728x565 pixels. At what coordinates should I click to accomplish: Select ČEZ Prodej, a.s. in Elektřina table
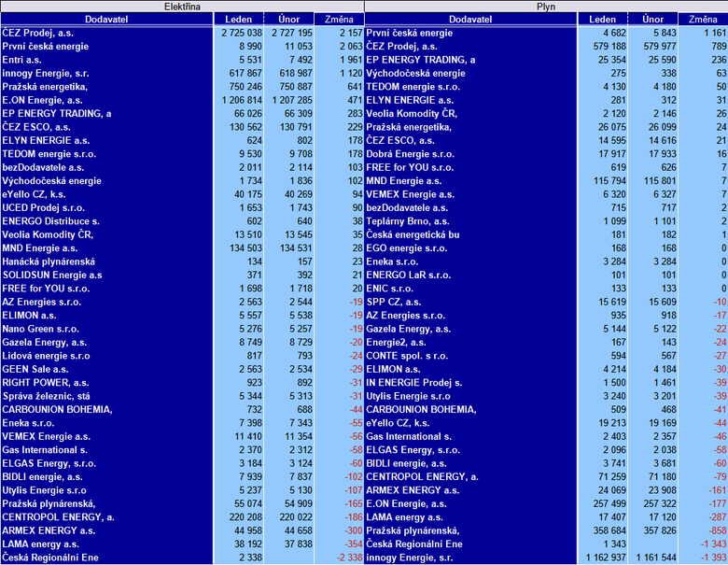(37, 33)
